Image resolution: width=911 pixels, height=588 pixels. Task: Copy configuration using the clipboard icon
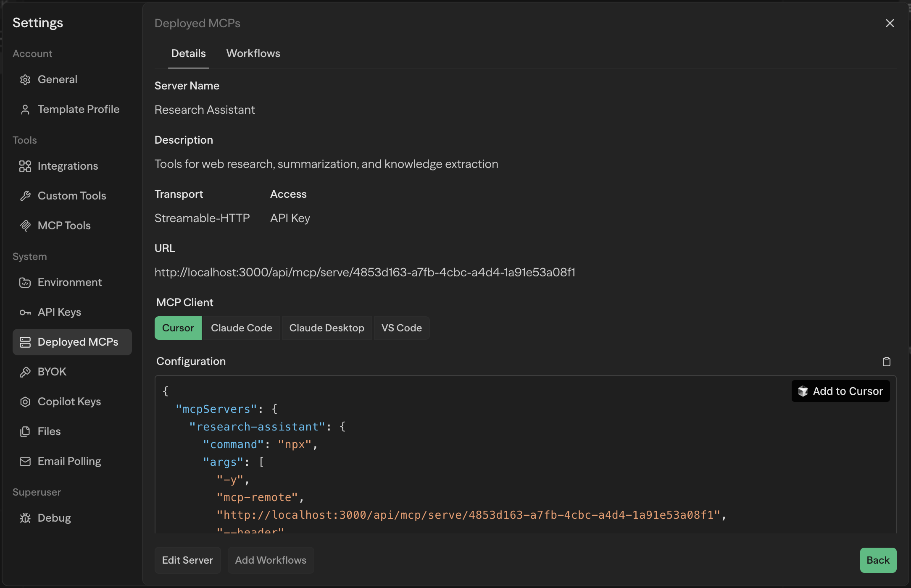click(887, 361)
